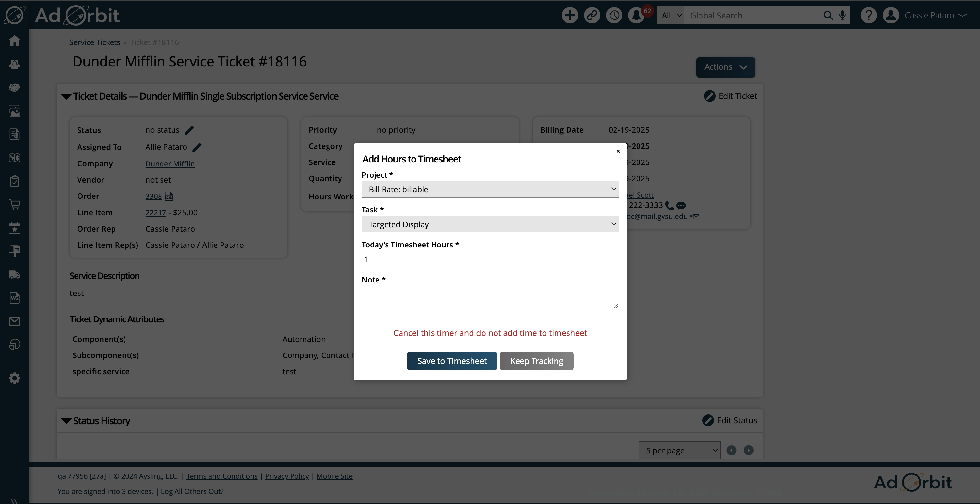980x504 pixels.
Task: Close the Add Hours to Timesheet dialog
Action: pyautogui.click(x=618, y=151)
